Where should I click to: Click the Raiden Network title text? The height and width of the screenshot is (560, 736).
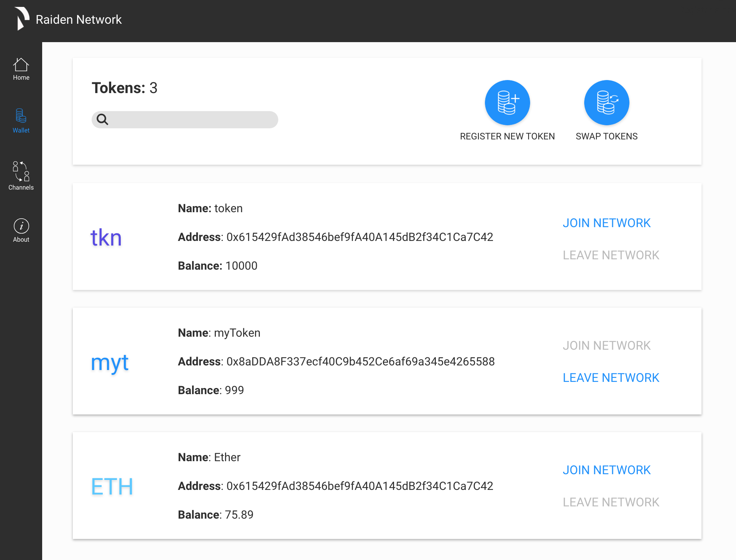[79, 20]
